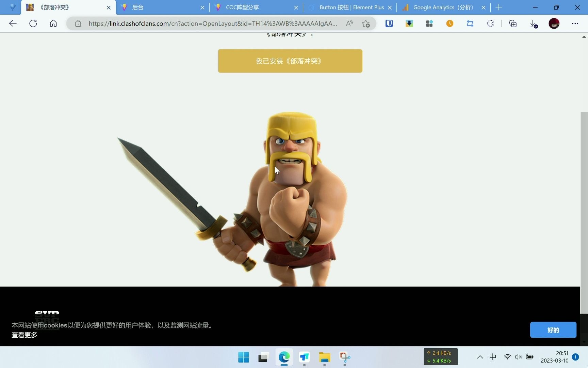The image size is (588, 368).
Task: Accept cookies with 好的 button
Action: click(x=553, y=330)
